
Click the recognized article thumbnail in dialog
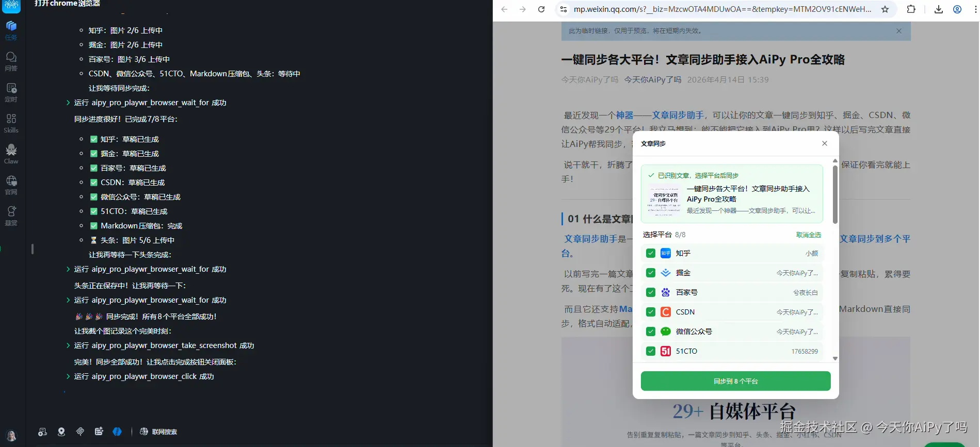click(x=665, y=200)
